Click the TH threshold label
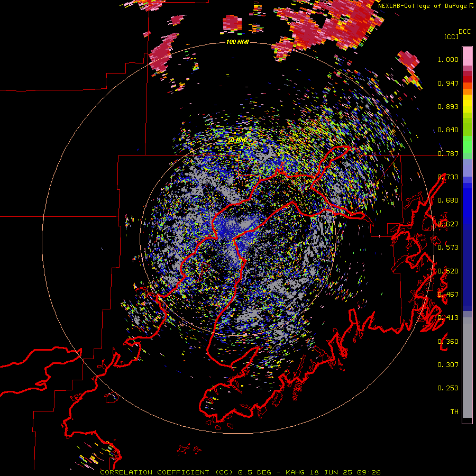 point(454,412)
